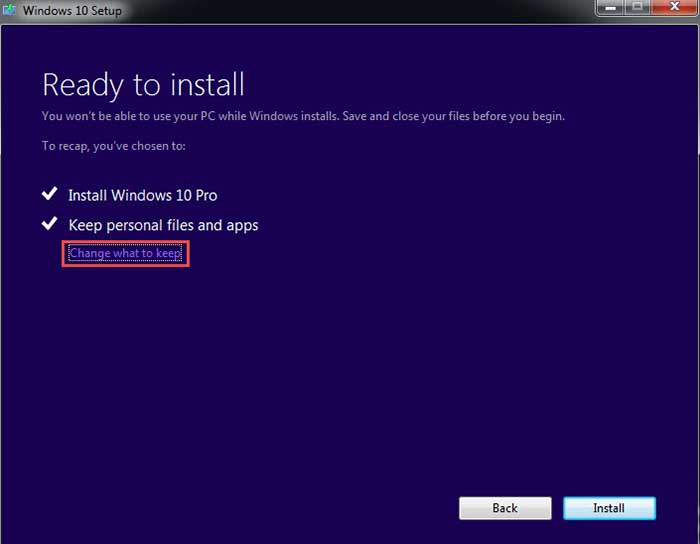The height and width of the screenshot is (544, 700).
Task: Click the Install button
Action: coord(609,508)
